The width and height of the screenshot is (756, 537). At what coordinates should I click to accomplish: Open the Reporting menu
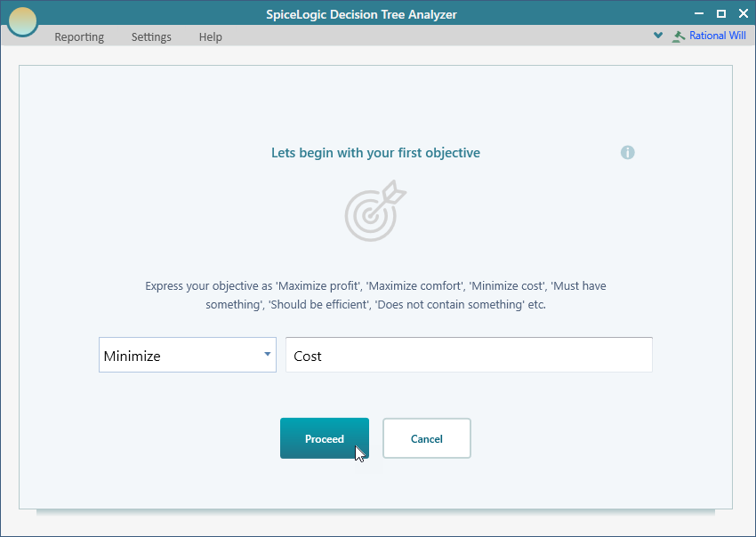point(79,37)
